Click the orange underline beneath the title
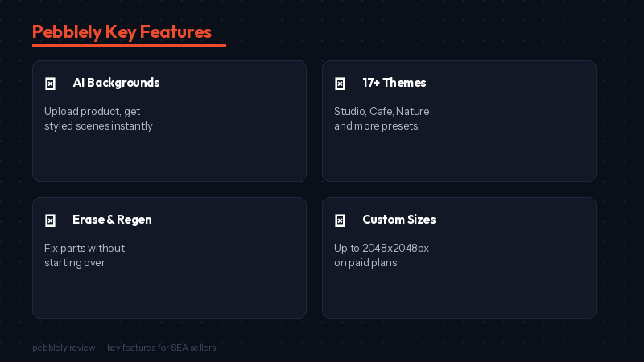Screen dimensions: 644x362 click(x=129, y=46)
